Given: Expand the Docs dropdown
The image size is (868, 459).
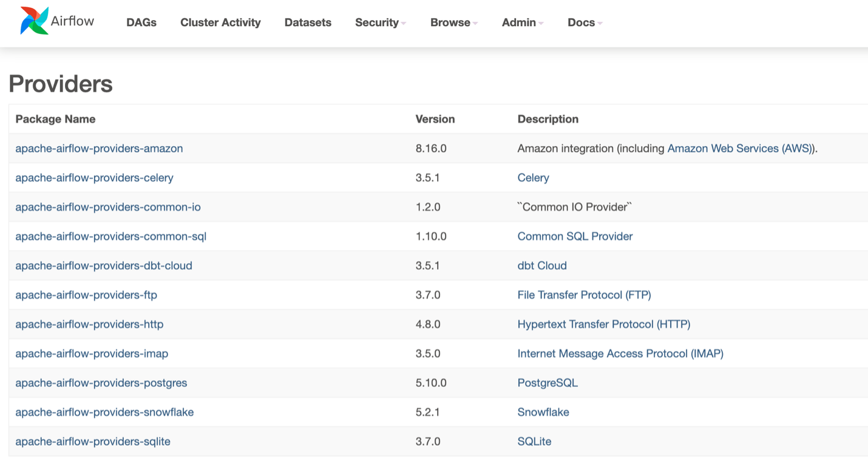Looking at the screenshot, I should (x=581, y=22).
